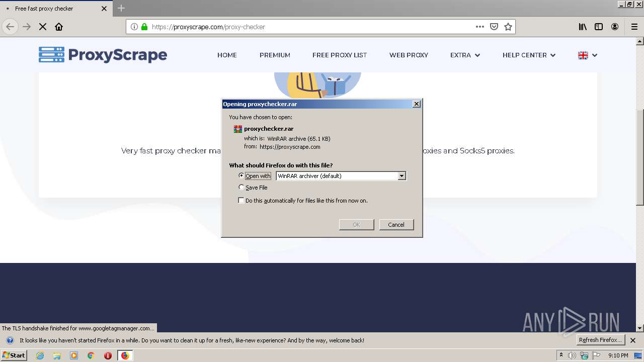644x362 pixels.
Task: Open a new tab with plus button
Action: pos(121,8)
